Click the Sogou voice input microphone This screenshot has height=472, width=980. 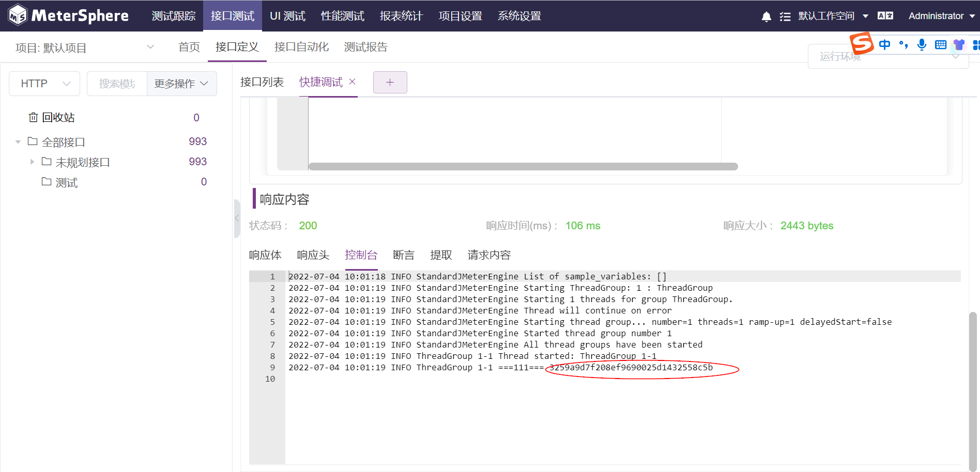coord(922,45)
